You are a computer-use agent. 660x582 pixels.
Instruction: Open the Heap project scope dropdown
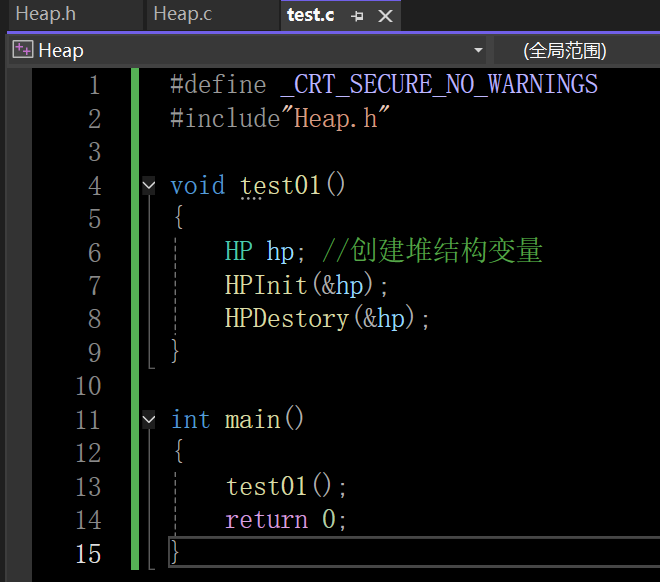[478, 50]
